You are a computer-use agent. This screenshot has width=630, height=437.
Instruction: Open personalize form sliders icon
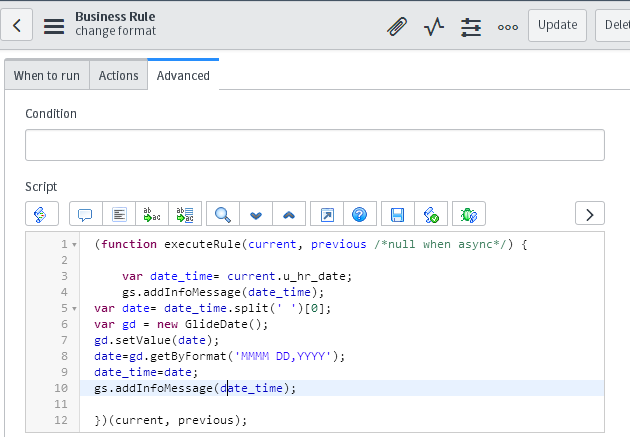[471, 27]
